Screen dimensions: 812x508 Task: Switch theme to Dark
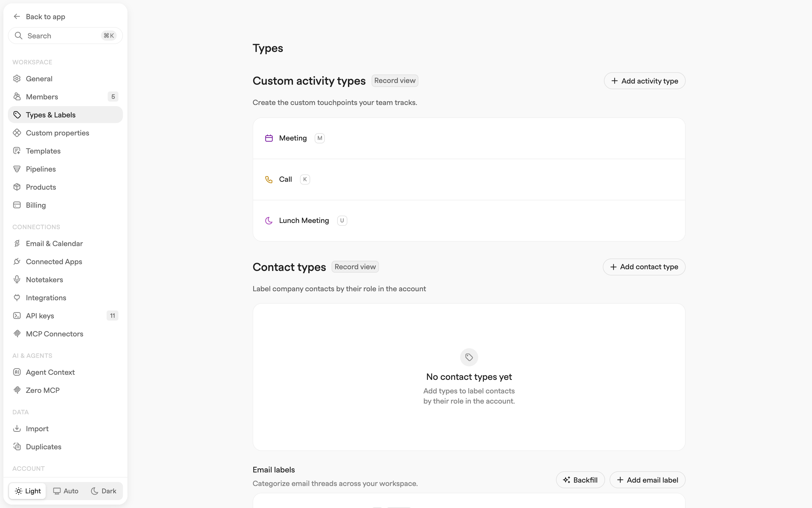pyautogui.click(x=103, y=491)
